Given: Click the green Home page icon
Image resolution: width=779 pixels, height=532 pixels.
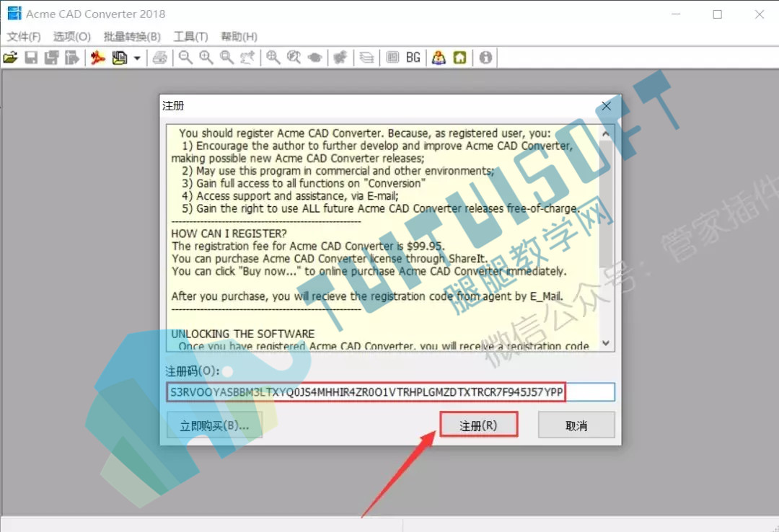Looking at the screenshot, I should (460, 58).
